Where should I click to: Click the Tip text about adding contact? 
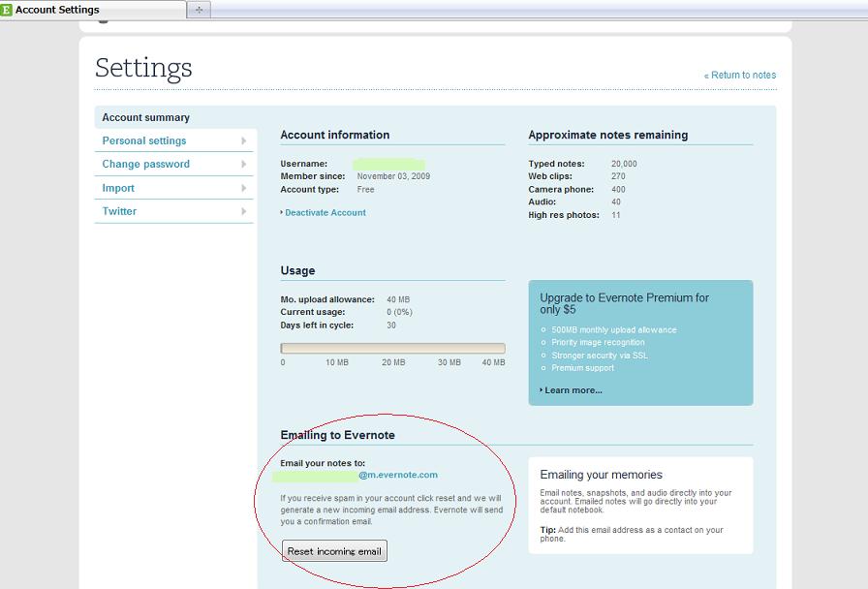click(632, 534)
